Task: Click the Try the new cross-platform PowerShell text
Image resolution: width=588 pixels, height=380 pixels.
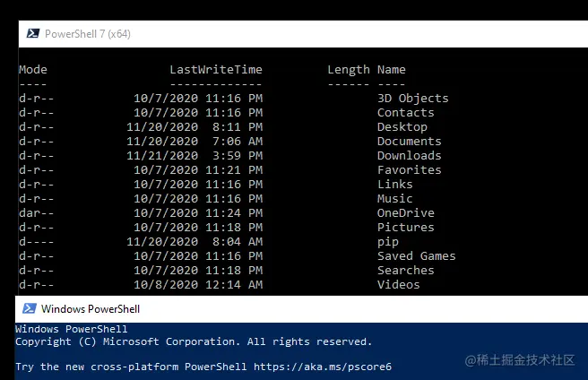Action: pos(131,367)
